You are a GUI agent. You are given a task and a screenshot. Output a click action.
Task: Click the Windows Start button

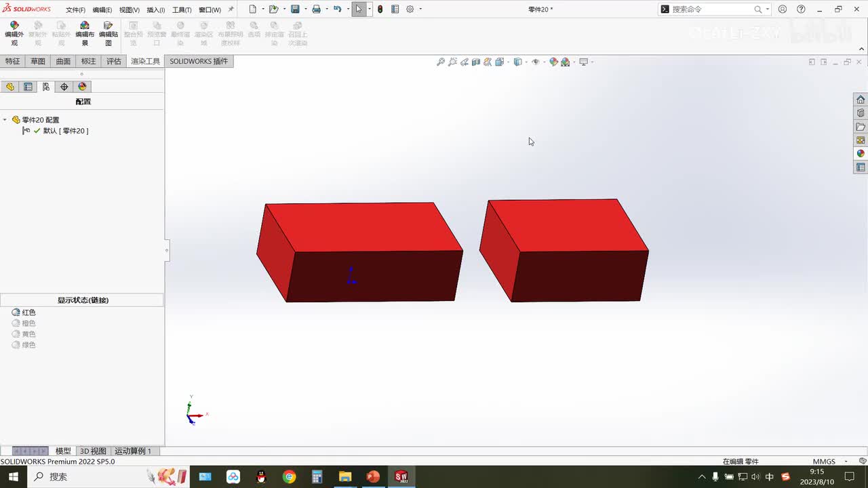pos(13,476)
